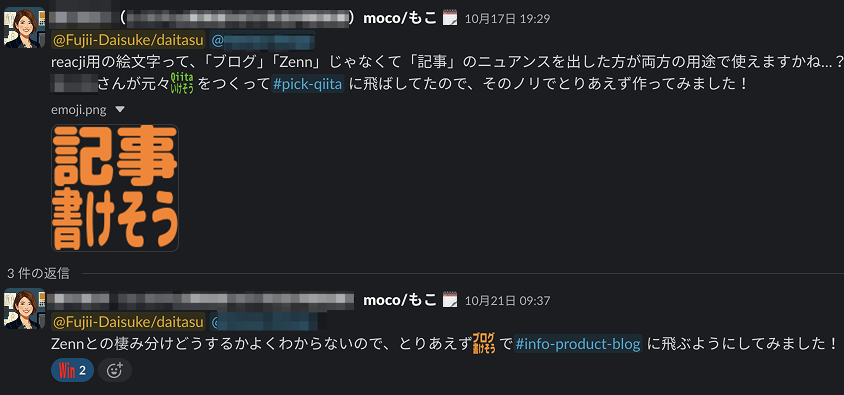Click the moco/もこ name in the second message
This screenshot has width=844, height=395.
pyautogui.click(x=400, y=300)
